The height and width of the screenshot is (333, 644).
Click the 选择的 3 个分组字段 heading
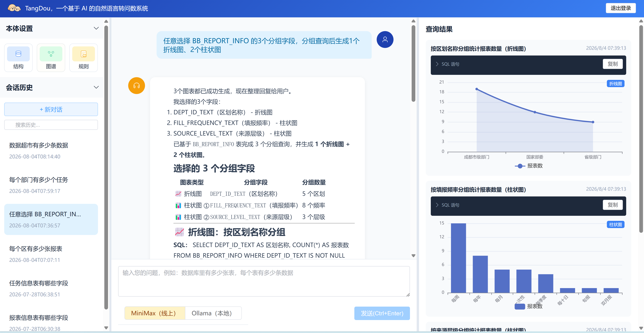[x=214, y=168]
